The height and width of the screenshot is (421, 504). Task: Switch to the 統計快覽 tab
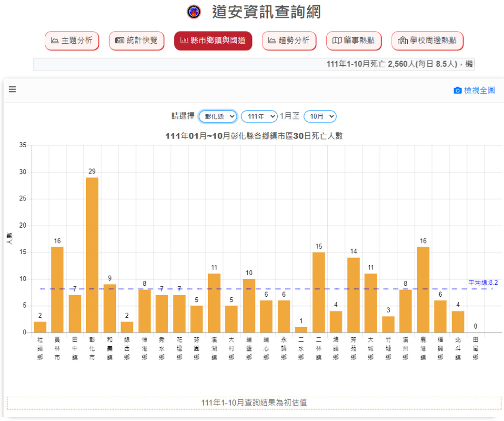pos(137,41)
